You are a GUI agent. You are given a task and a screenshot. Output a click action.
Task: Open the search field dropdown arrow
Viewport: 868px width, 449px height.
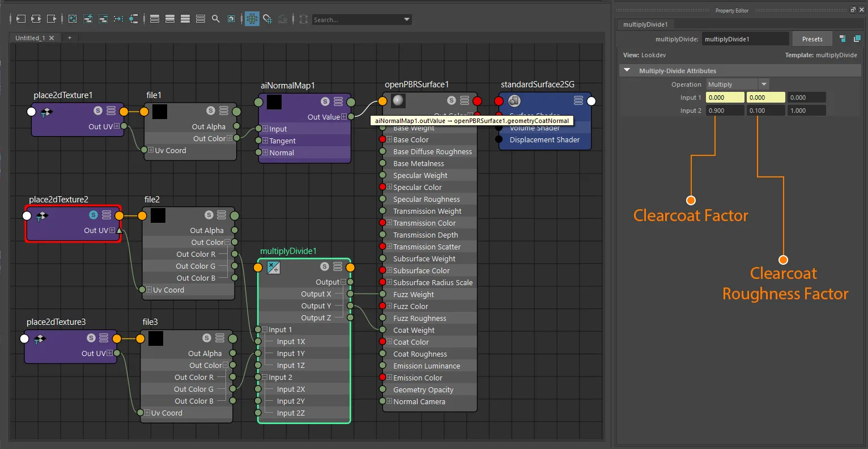(406, 19)
